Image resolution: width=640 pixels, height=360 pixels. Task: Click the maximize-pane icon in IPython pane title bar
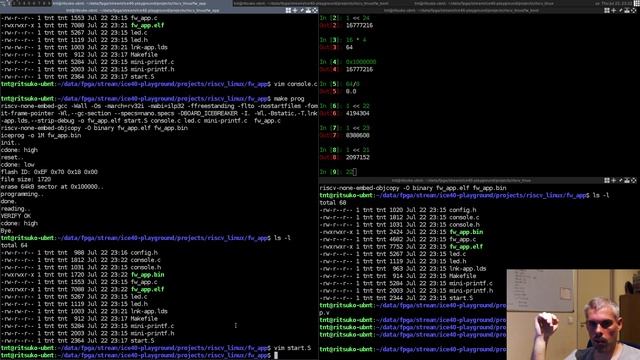[x=627, y=10]
